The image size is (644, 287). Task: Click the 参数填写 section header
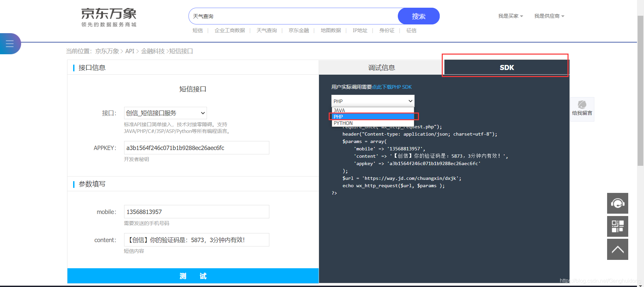[92, 184]
